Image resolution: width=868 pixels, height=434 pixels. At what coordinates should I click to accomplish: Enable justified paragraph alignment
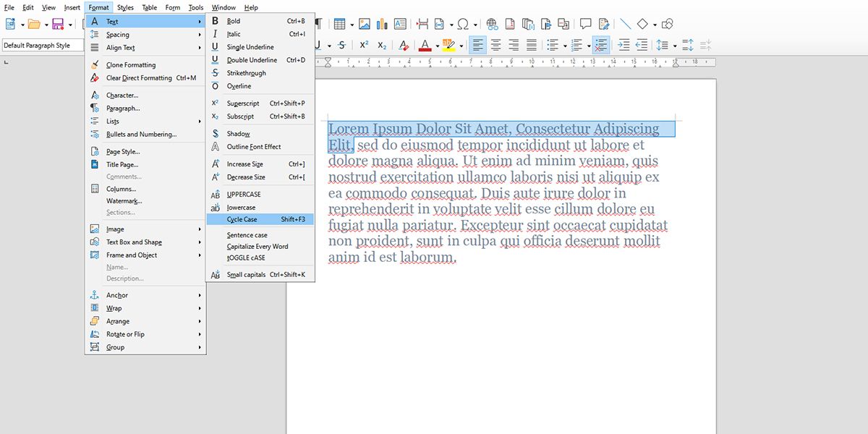click(532, 45)
